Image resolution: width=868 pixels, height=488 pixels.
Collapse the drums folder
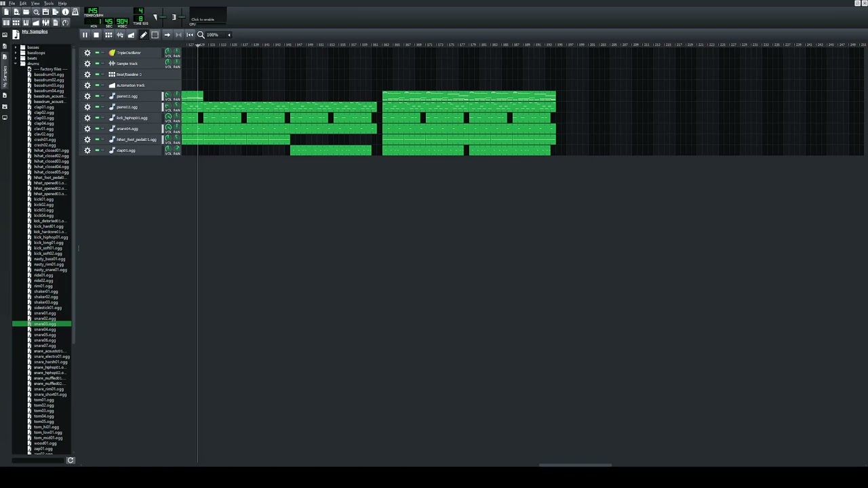[x=16, y=64]
